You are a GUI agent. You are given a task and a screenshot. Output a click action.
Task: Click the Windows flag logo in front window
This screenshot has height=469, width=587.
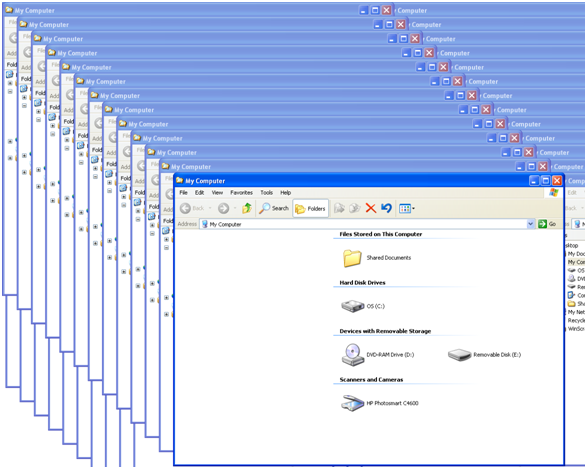click(x=554, y=193)
